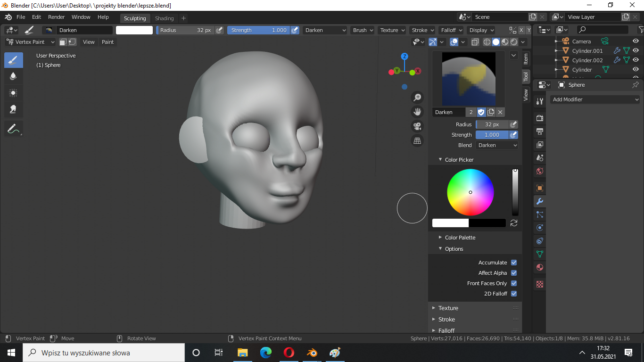This screenshot has width=644, height=362.
Task: Disable the Accumulate checkbox
Action: [514, 263]
